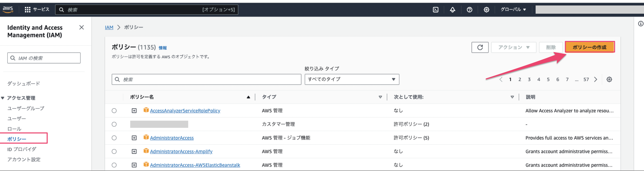Click the AdministratorAccess-Amplify orange box icon
The width and height of the screenshot is (644, 171).
point(146,151)
